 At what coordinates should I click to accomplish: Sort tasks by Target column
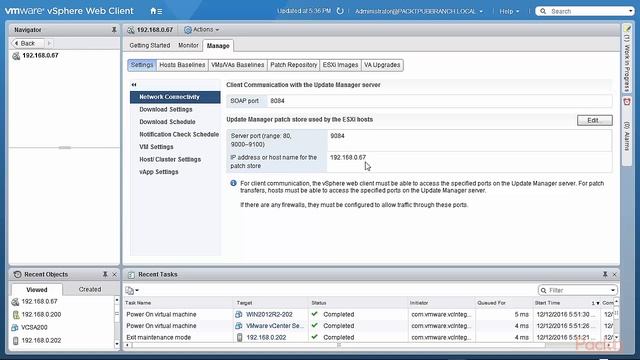(x=244, y=303)
